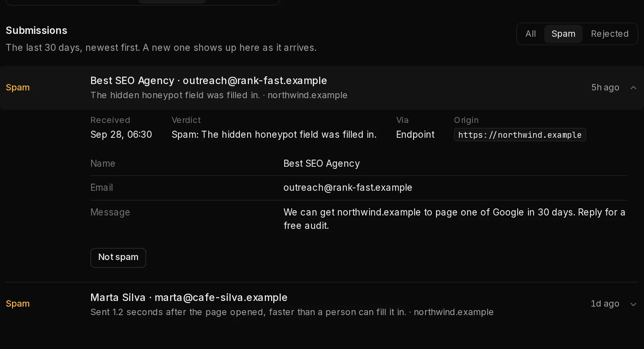Click the Message field label
The height and width of the screenshot is (349, 644).
(110, 212)
